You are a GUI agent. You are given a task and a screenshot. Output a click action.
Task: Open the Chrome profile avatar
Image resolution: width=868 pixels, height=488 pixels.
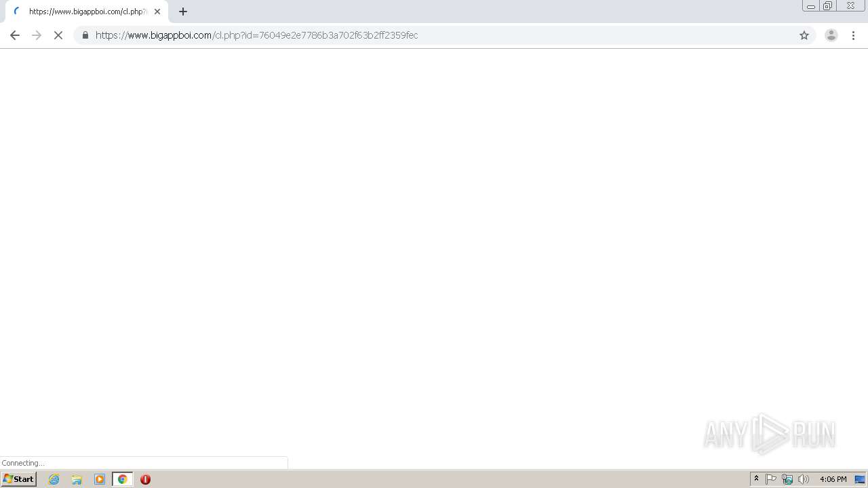[831, 35]
